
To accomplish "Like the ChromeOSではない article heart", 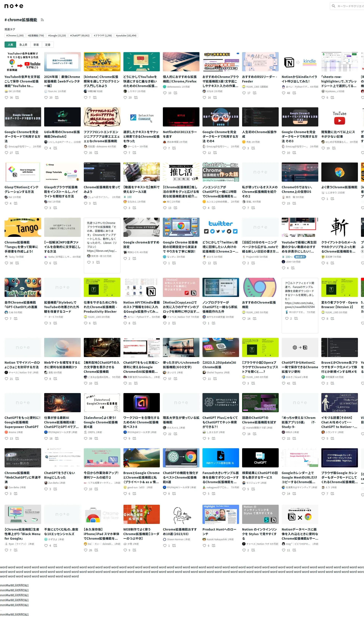I will [284, 203].
